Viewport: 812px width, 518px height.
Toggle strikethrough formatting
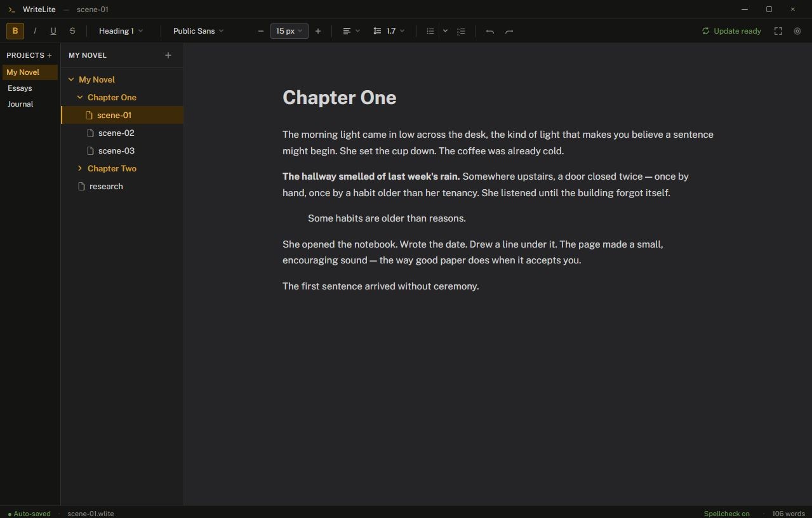tap(72, 30)
